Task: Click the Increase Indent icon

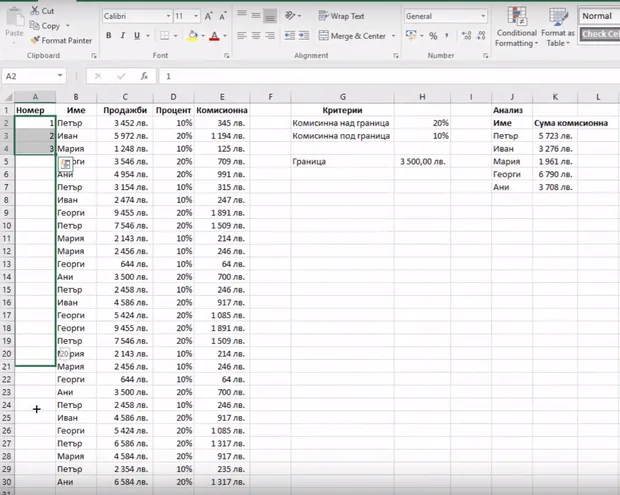Action: pyautogui.click(x=304, y=36)
